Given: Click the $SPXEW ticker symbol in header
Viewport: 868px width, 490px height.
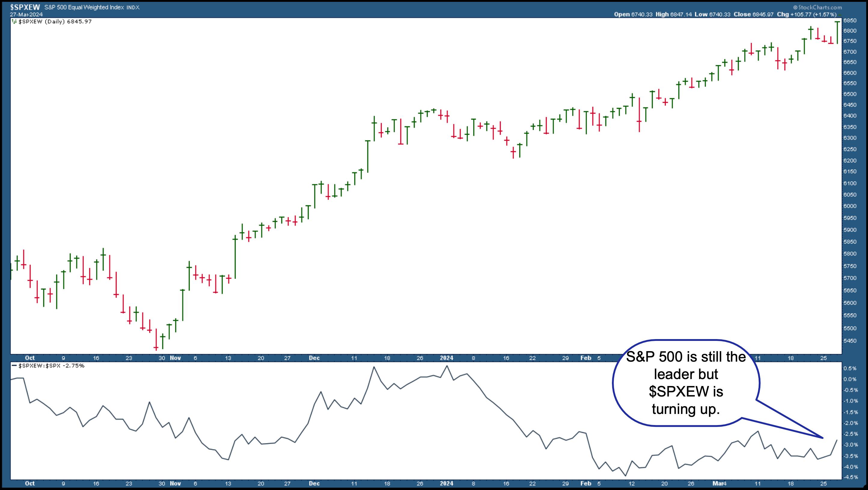Looking at the screenshot, I should [x=25, y=7].
